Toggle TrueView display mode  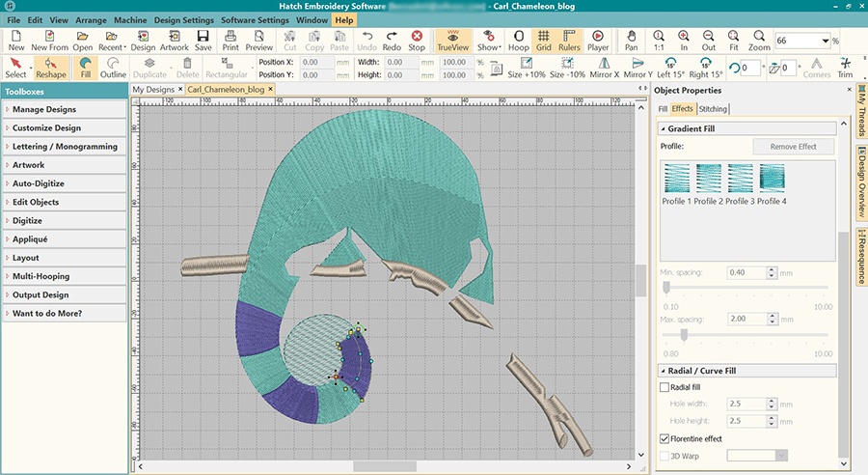pos(452,40)
